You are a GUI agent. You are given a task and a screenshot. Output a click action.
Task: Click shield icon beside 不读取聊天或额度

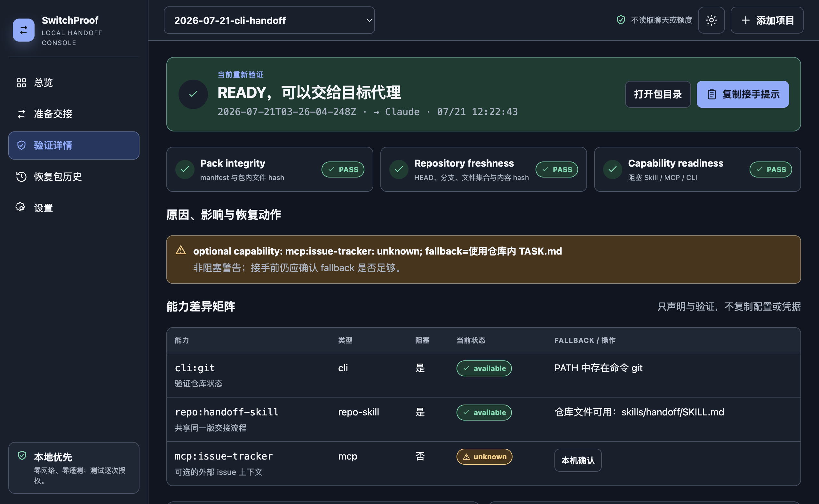pyautogui.click(x=621, y=20)
